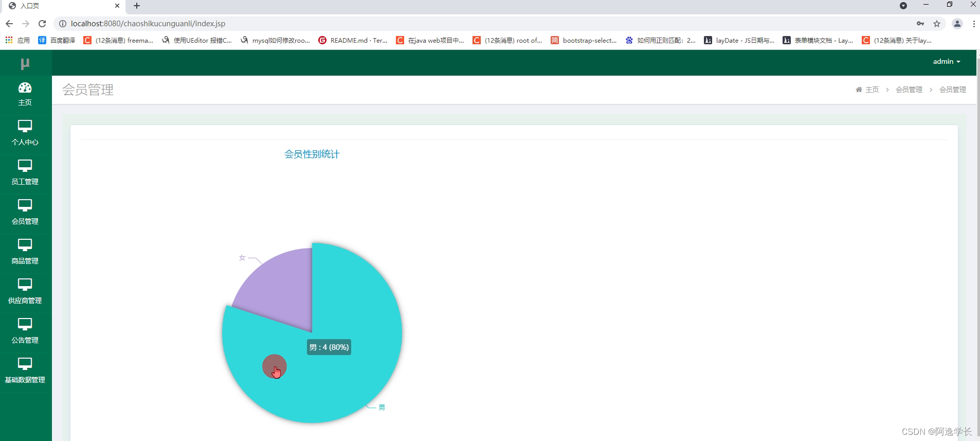Open 商品管理 sidebar item
Screen dimensions: 980x441
pyautogui.click(x=25, y=253)
